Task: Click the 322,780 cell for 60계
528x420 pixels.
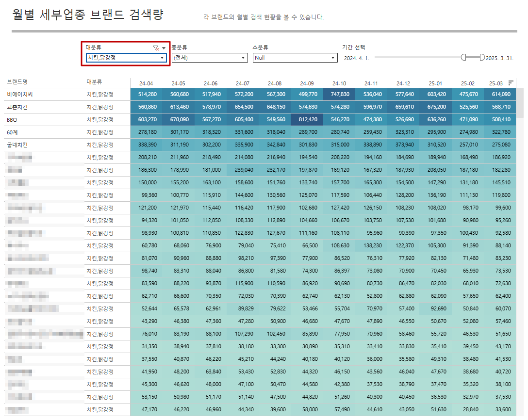Action: pos(500,132)
